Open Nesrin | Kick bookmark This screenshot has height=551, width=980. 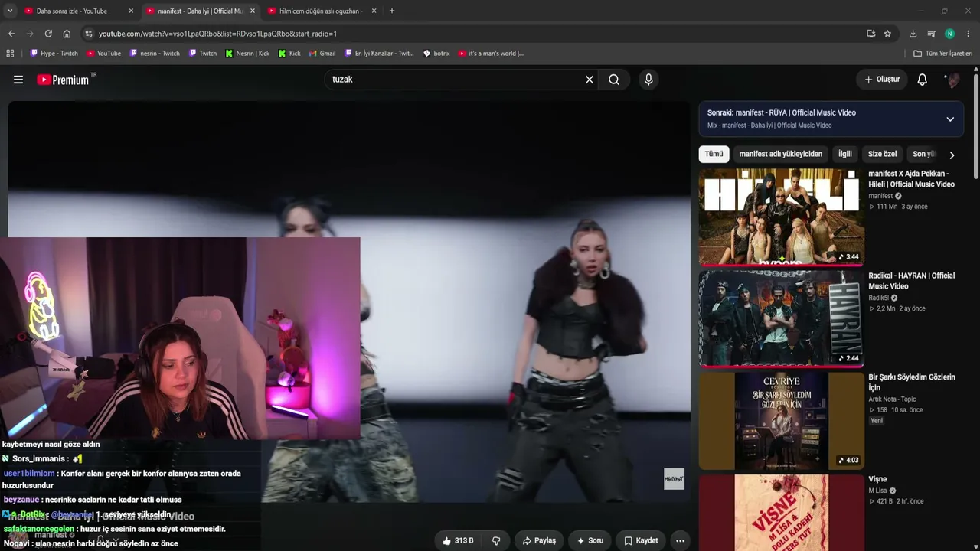click(247, 54)
